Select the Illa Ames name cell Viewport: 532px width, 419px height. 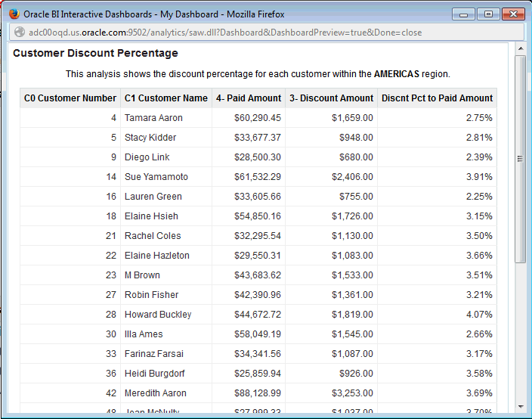(166, 334)
